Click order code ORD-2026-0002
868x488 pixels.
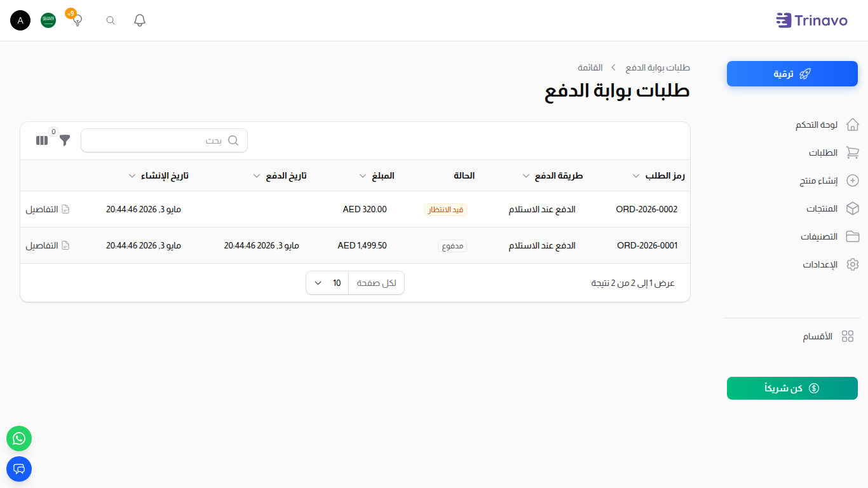647,209
